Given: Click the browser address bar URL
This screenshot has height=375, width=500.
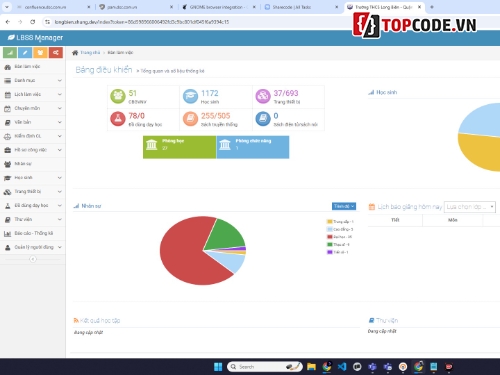Looking at the screenshot, I should (142, 22).
